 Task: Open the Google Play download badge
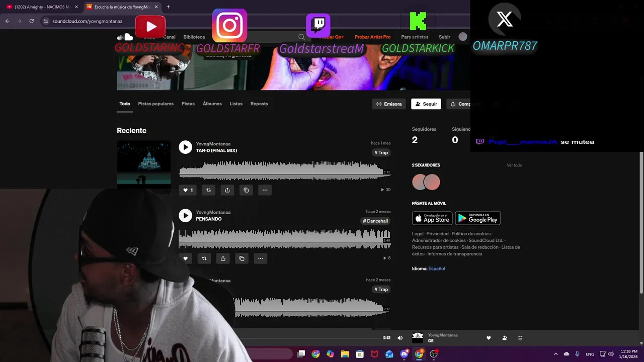tap(478, 218)
